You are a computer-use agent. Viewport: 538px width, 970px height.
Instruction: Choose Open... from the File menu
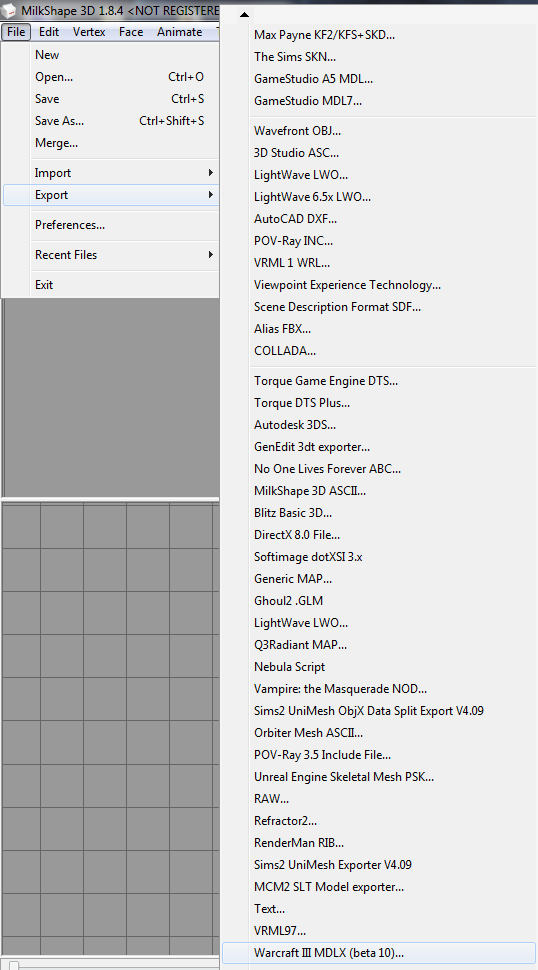[x=111, y=77]
